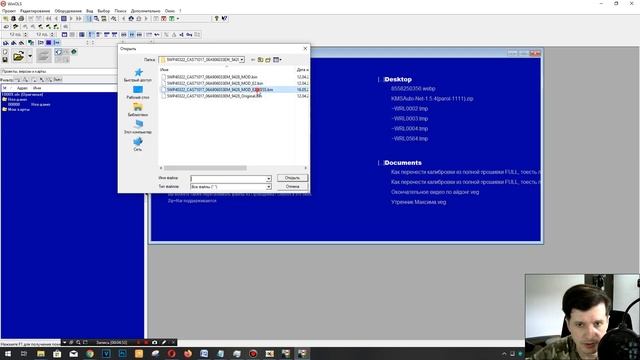Open the Утренник Максима veg link
This screenshot has width=640, height=360.
(x=418, y=202)
